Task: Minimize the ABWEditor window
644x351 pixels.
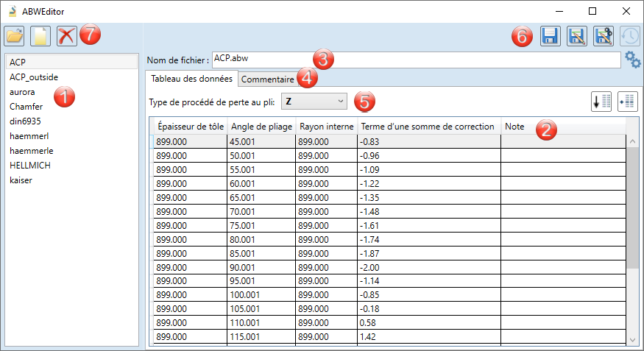Action: click(559, 11)
